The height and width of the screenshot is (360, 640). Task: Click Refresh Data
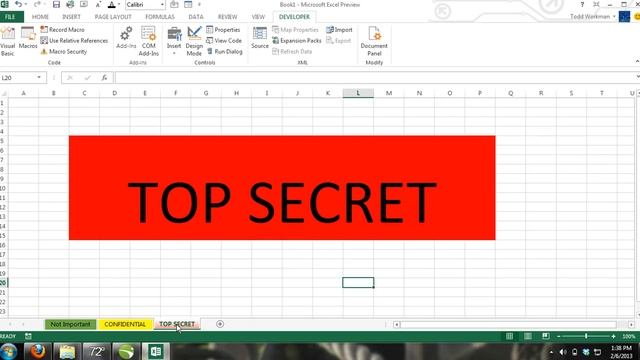292,51
